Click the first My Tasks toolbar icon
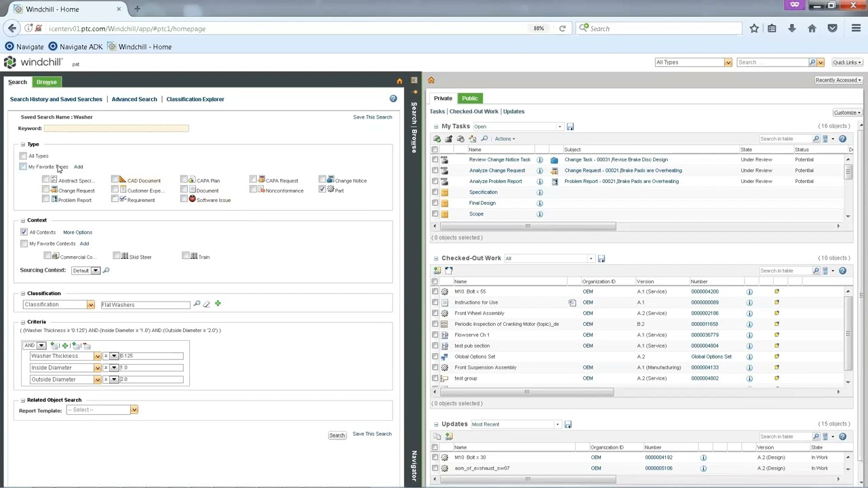The width and height of the screenshot is (868, 488). pyautogui.click(x=437, y=139)
